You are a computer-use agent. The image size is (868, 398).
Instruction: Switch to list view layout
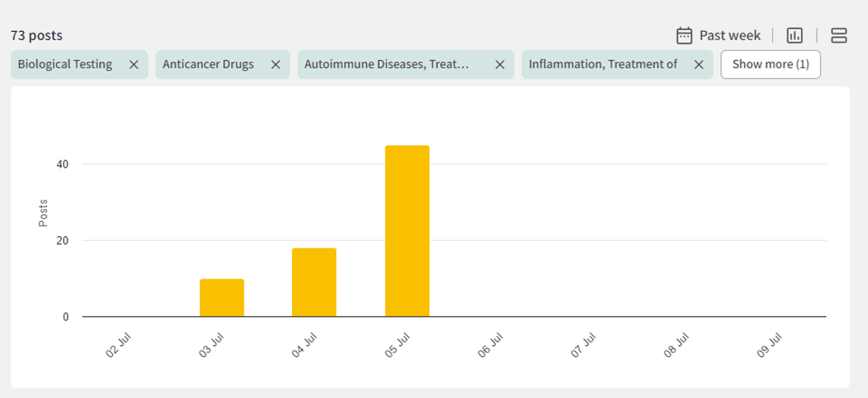[x=838, y=36]
